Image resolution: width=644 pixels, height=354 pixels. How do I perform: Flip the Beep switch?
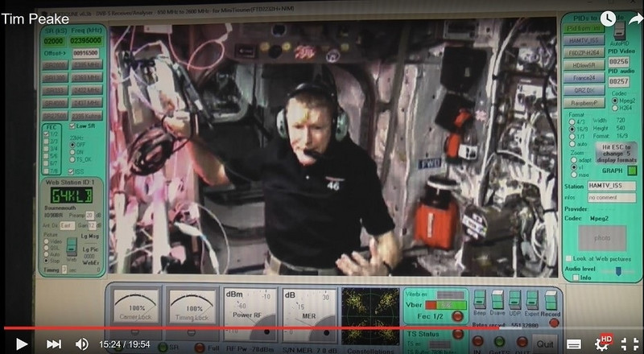click(479, 300)
